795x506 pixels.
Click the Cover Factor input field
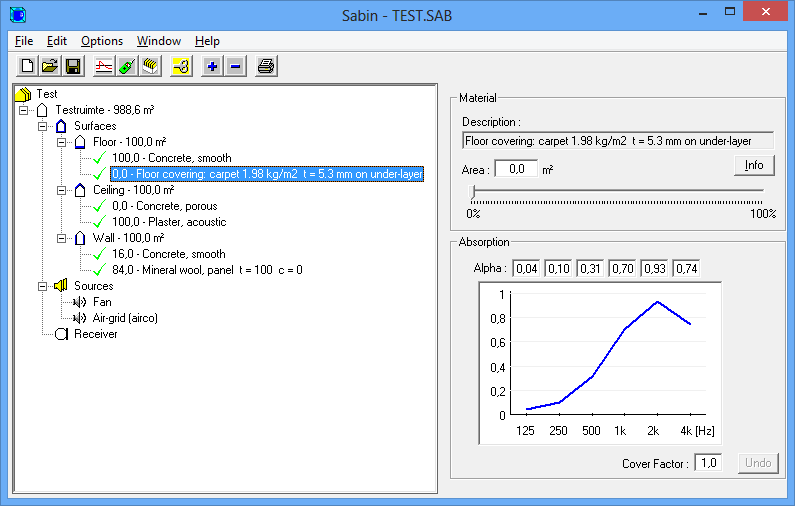pos(708,463)
